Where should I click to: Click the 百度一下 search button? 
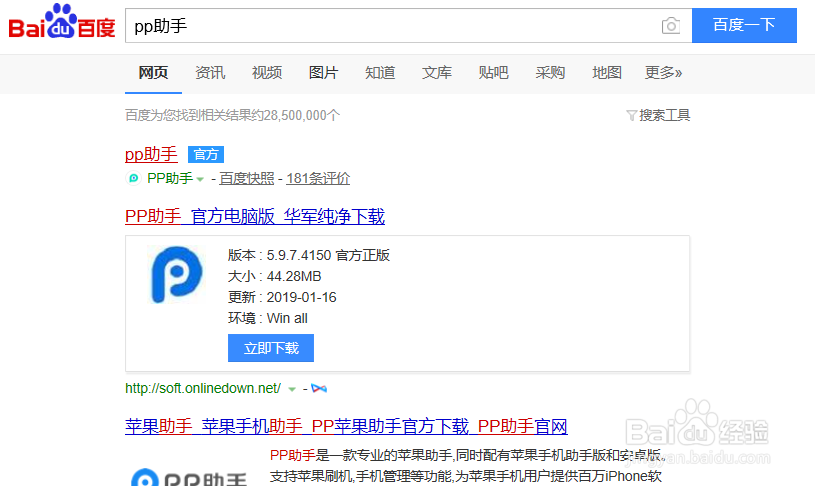click(744, 25)
